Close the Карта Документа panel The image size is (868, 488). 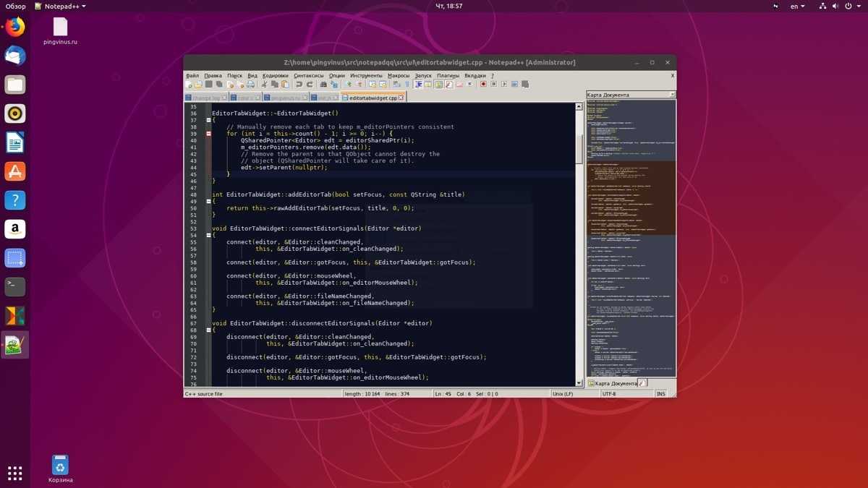coord(672,95)
